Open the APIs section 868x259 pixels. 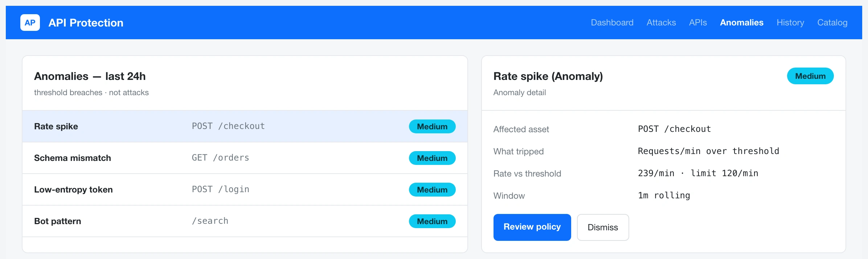(698, 23)
